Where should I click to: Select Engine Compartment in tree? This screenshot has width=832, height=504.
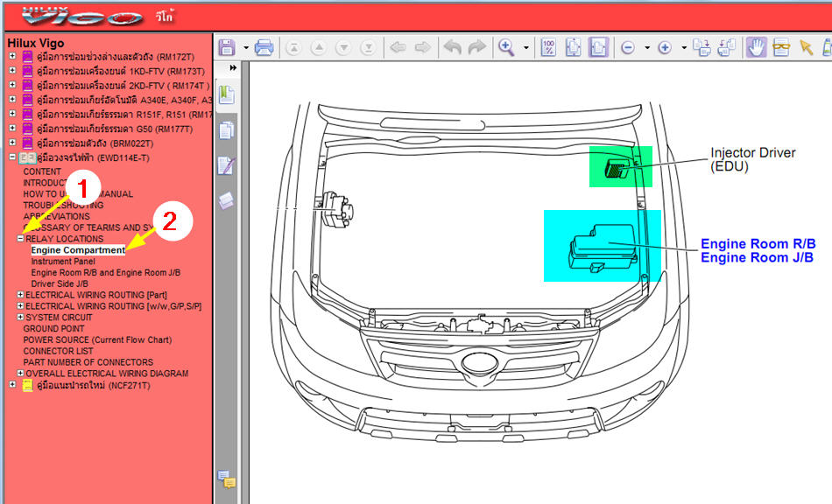click(78, 250)
